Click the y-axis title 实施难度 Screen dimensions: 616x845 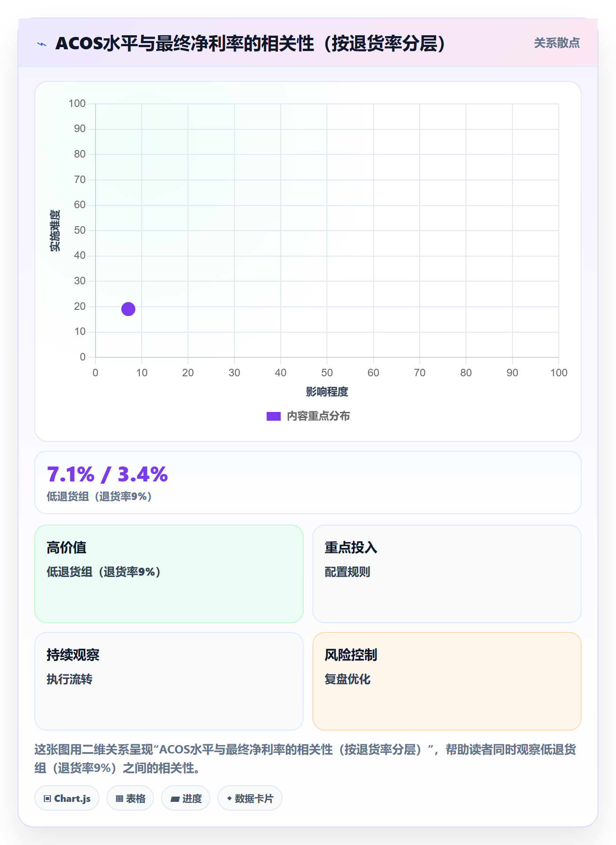[55, 231]
